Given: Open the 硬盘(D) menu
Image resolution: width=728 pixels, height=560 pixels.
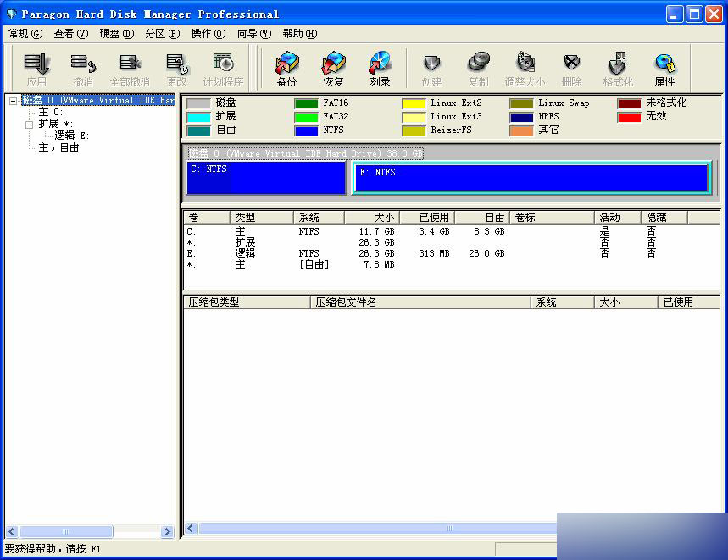Looking at the screenshot, I should click(x=117, y=34).
